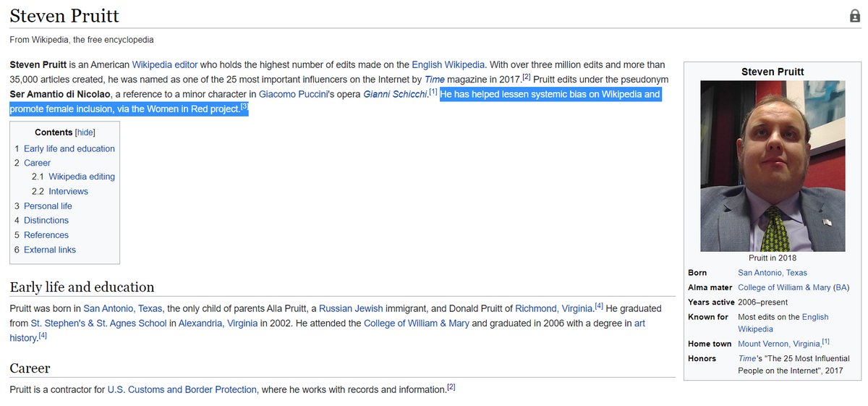This screenshot has height=406, width=868.
Task: Click the Early life and education heading
Action: tap(82, 287)
